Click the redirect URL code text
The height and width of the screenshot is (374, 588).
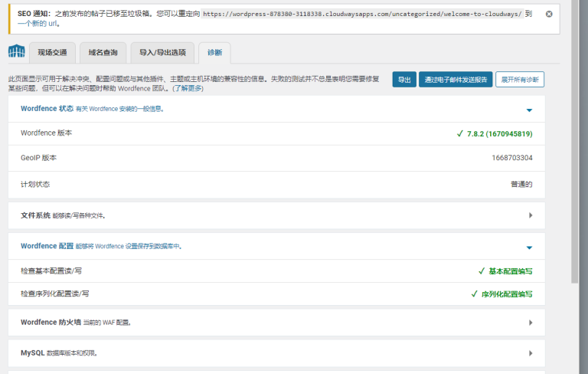pos(362,14)
